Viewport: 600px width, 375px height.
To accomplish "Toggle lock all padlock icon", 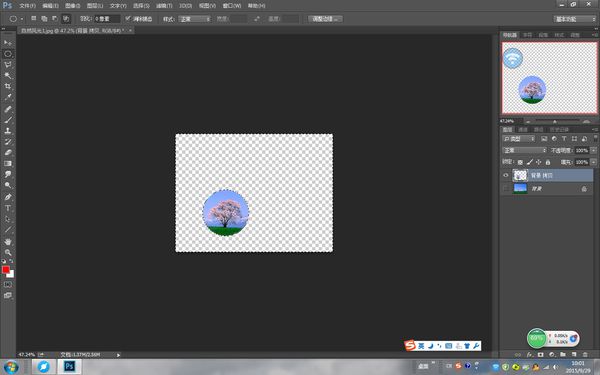I will click(548, 162).
